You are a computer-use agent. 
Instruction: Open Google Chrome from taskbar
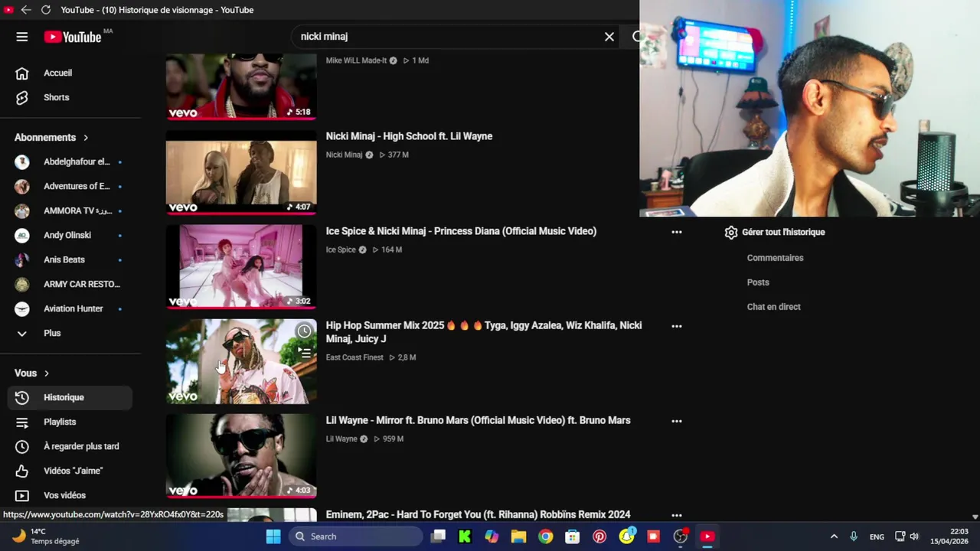(545, 536)
